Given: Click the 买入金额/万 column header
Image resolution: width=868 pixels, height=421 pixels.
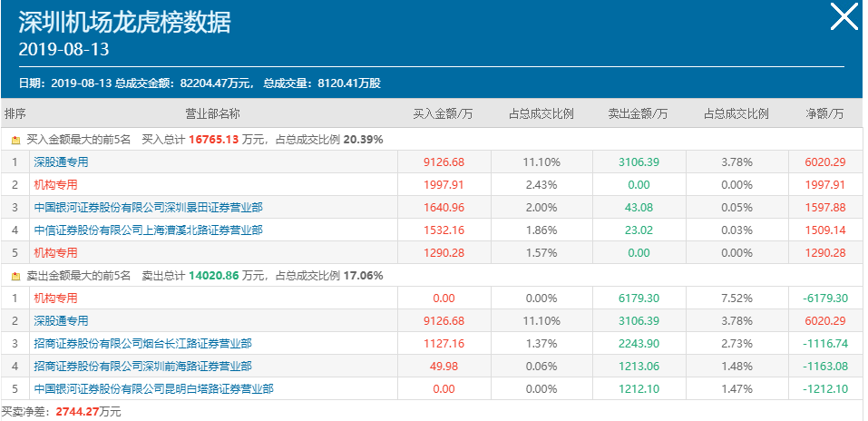Looking at the screenshot, I should click(x=443, y=114).
